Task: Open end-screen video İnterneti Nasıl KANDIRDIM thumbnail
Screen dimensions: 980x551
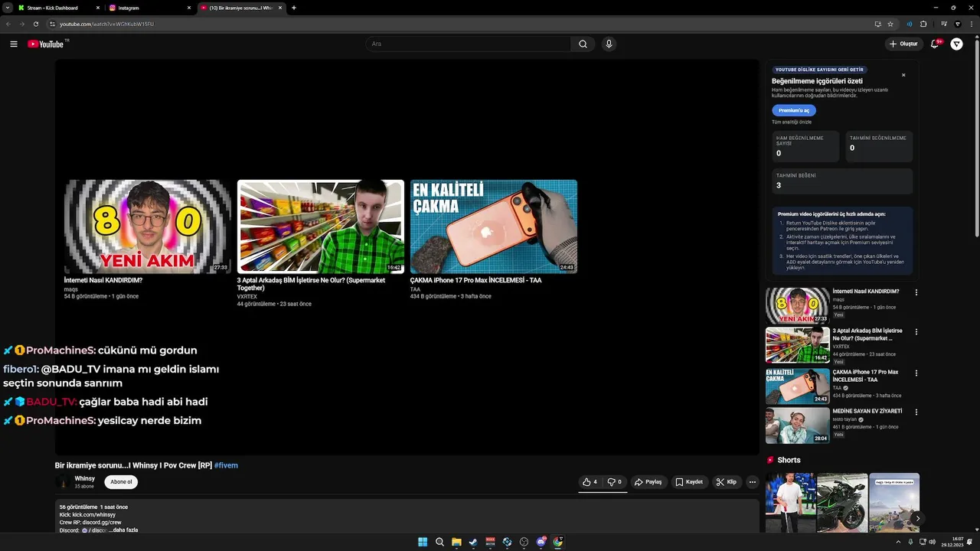Action: tap(148, 227)
